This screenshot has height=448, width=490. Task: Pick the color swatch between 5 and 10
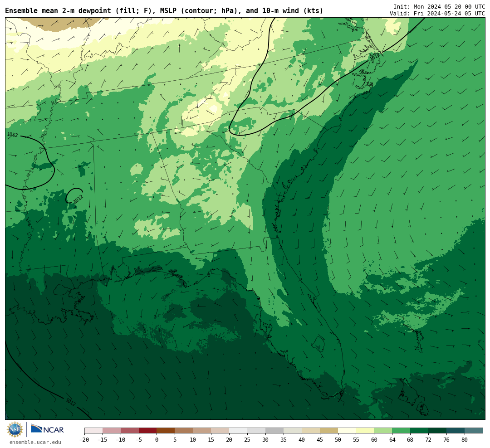coord(184,431)
